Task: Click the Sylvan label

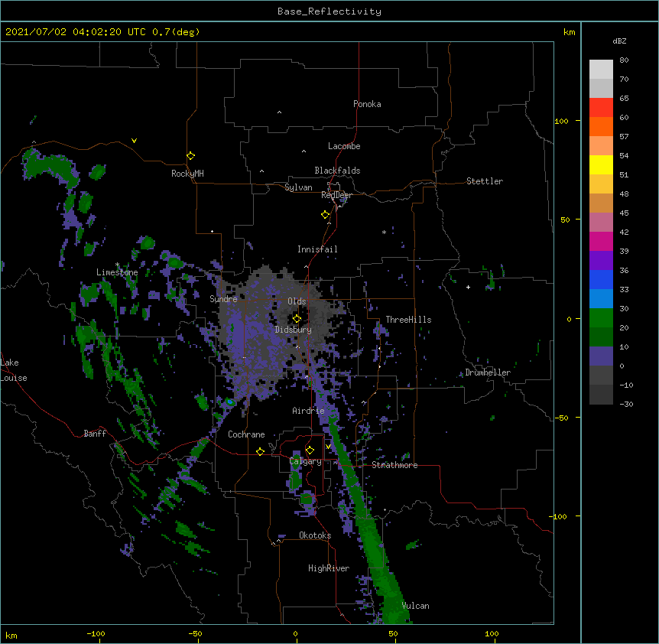Action: (x=298, y=187)
